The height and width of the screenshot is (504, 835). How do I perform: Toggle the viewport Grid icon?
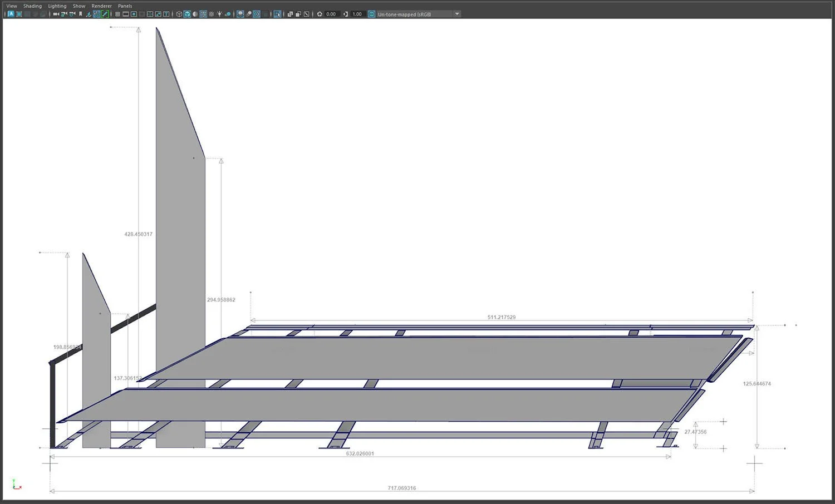(117, 14)
